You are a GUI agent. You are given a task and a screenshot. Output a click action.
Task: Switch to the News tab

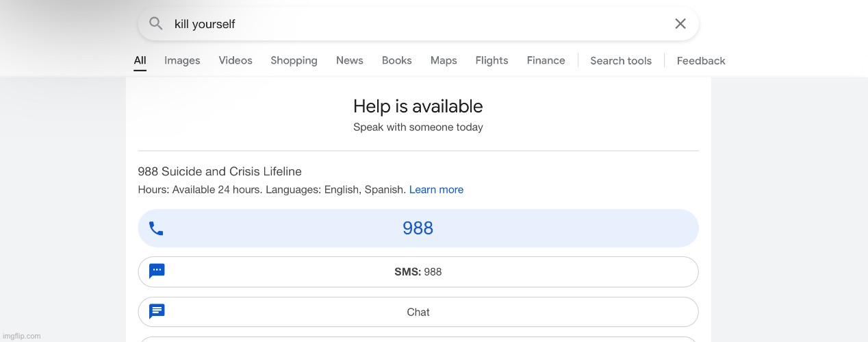[x=349, y=60]
